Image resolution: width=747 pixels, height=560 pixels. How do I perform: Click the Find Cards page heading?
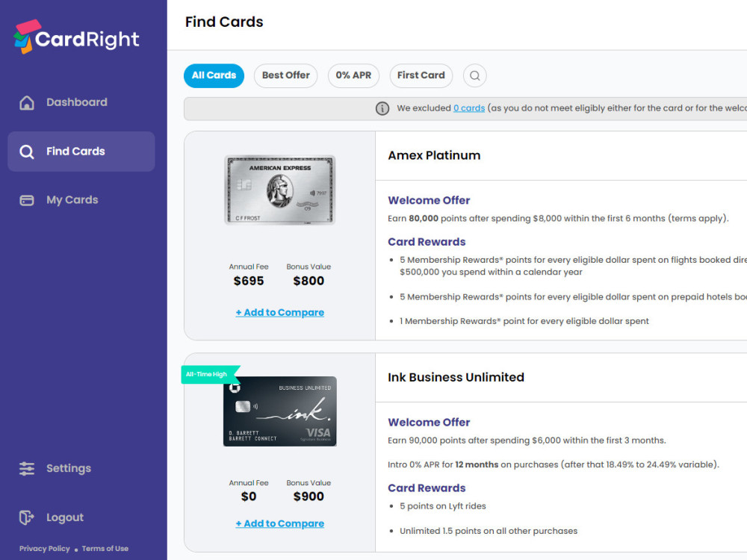(224, 22)
